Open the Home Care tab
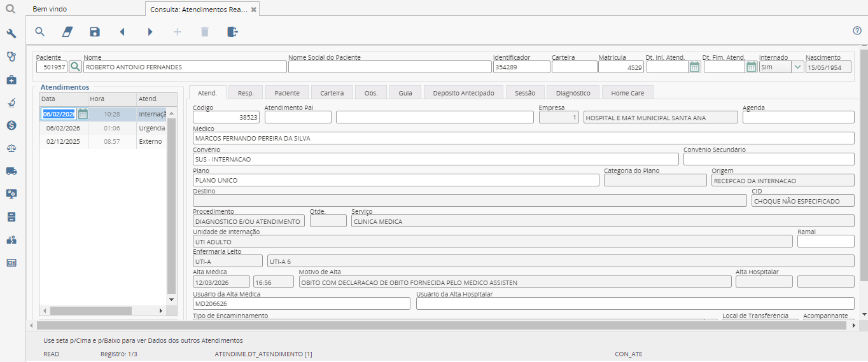This screenshot has height=362, width=868. [x=627, y=93]
